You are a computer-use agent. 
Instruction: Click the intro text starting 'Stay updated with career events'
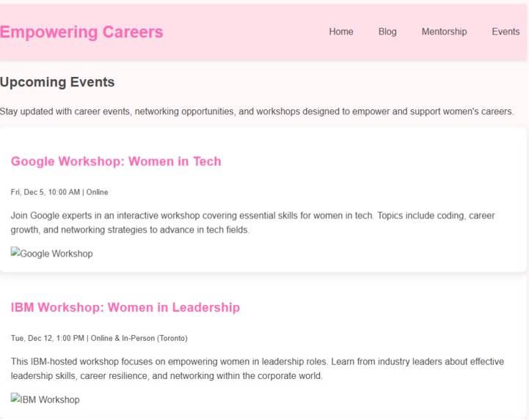[x=257, y=111]
